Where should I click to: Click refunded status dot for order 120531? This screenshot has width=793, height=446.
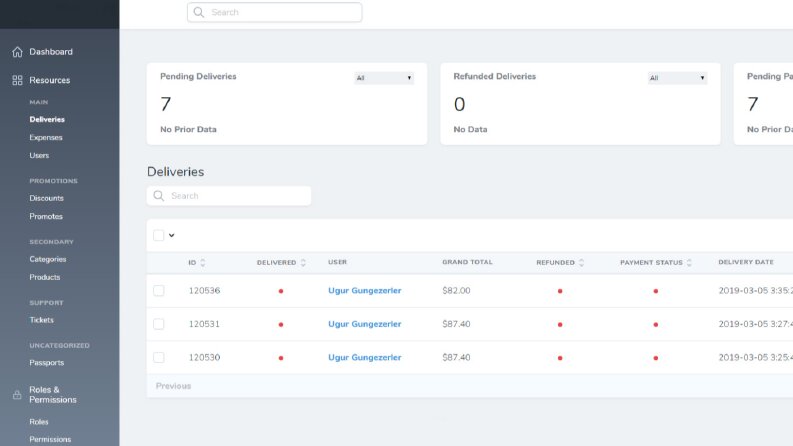560,325
